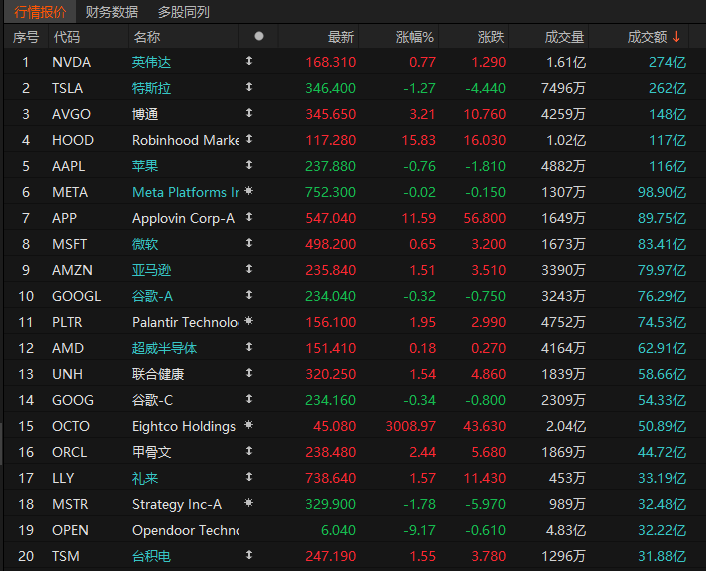Select Strategy Inc-A name cell
The width and height of the screenshot is (706, 571).
tap(177, 504)
